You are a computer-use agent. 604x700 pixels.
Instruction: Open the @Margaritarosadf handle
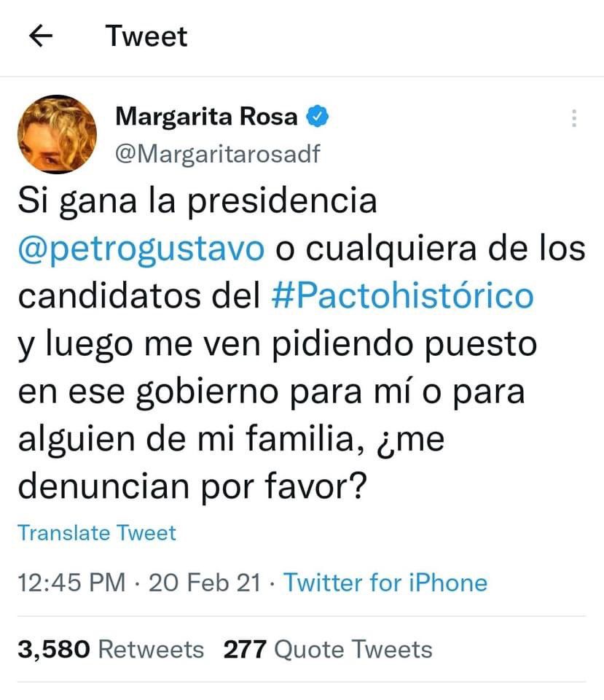point(218,155)
